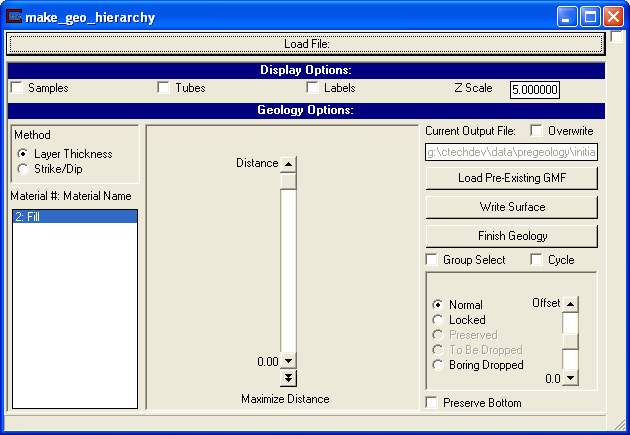Turn on the Labels checkbox
This screenshot has height=435, width=630.
tap(313, 88)
